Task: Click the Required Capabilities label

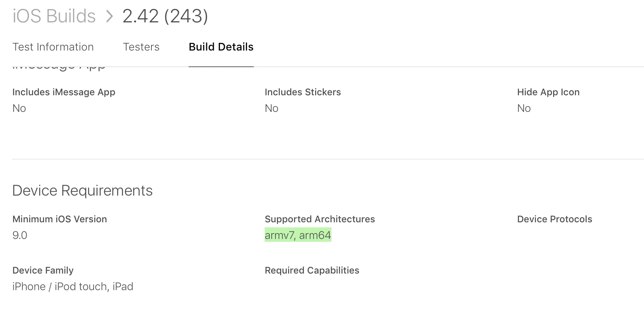Action: [x=312, y=270]
